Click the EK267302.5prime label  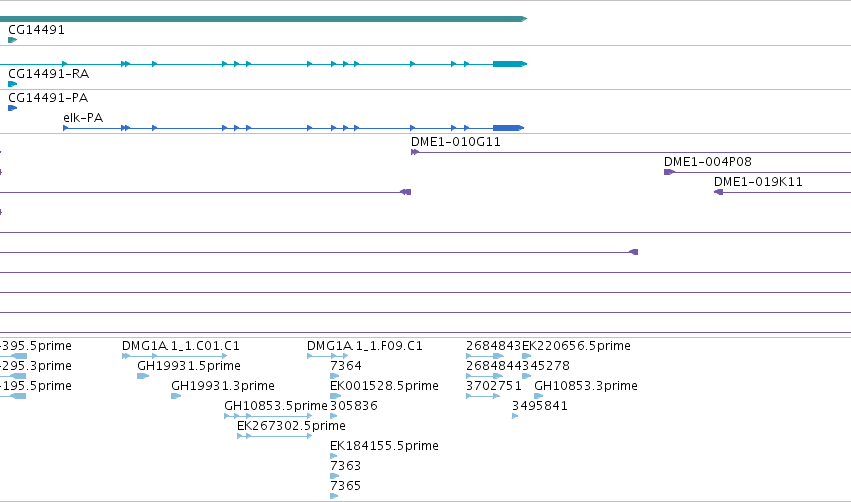click(x=291, y=426)
